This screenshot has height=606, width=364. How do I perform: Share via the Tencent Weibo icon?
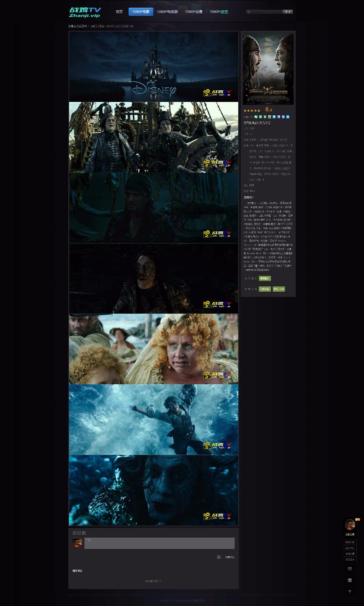(274, 117)
